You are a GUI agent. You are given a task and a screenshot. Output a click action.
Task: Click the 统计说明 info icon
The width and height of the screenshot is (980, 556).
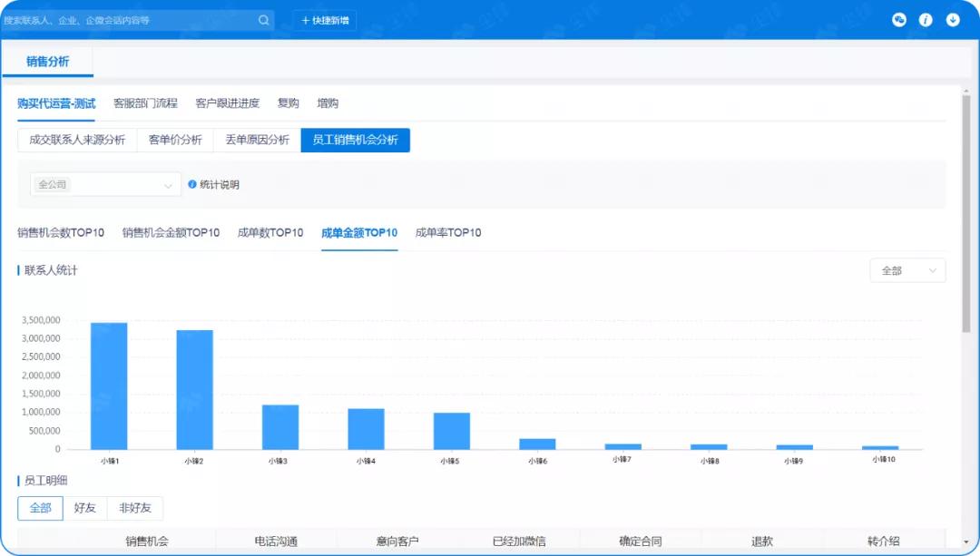click(190, 185)
